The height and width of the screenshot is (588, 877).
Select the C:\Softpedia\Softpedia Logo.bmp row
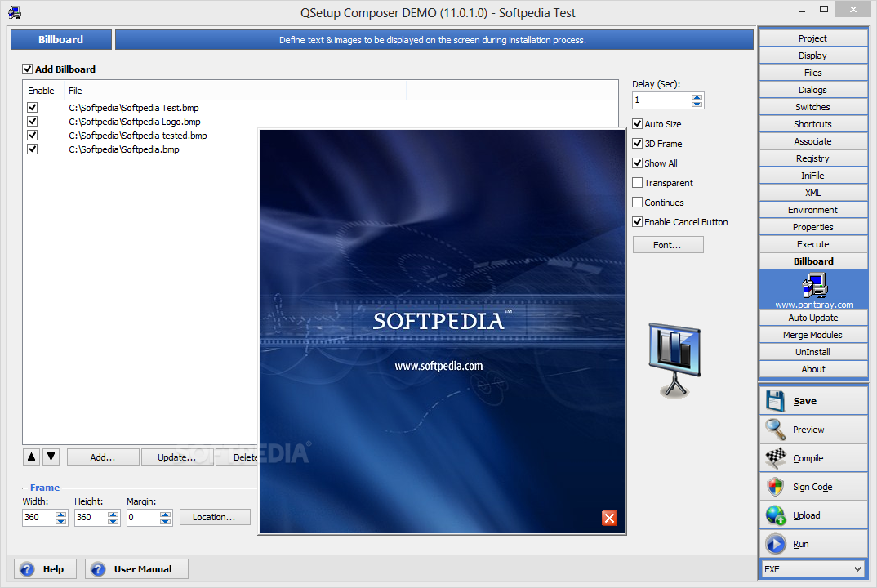(x=134, y=122)
